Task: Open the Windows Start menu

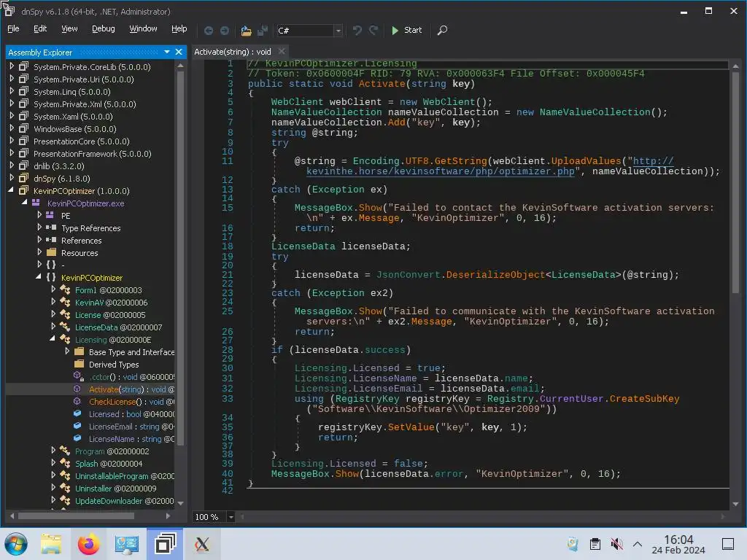Action: point(16,544)
